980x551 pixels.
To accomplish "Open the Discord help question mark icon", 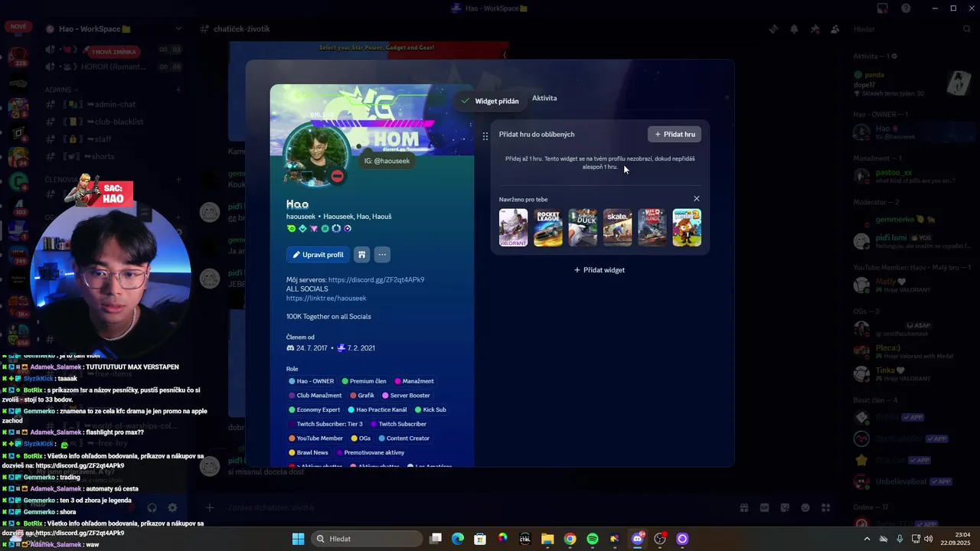I will (x=906, y=8).
